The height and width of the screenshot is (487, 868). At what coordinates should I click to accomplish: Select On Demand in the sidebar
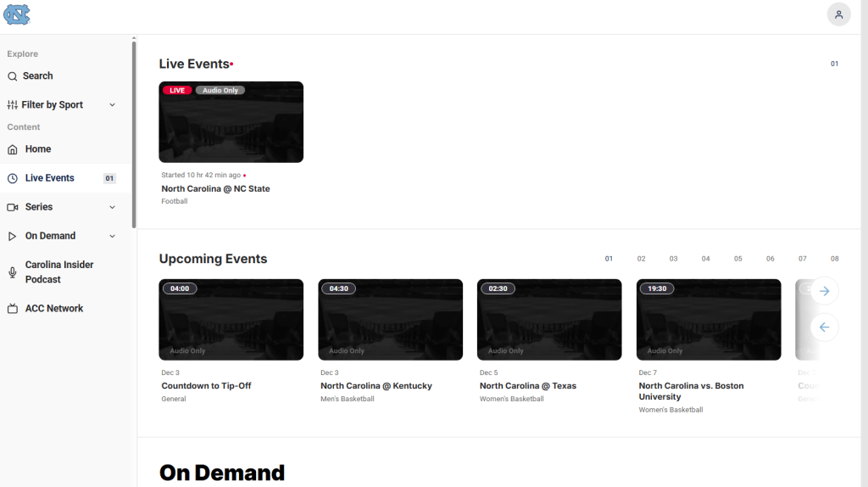tap(50, 236)
